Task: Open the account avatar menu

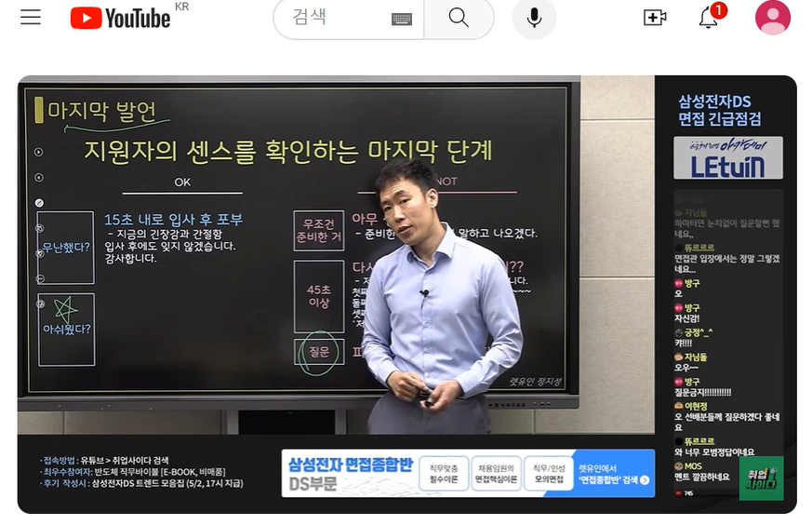Action: tap(773, 17)
